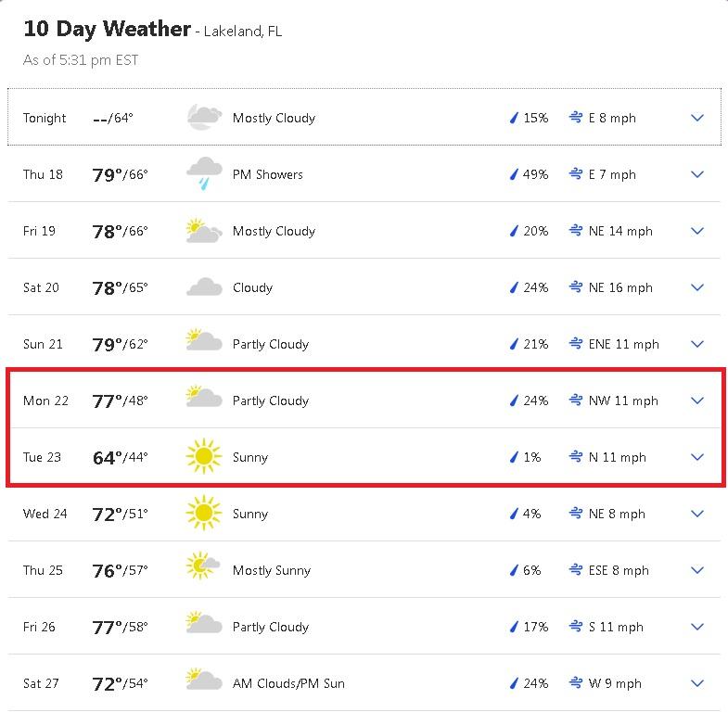Click the sunny icon for Tue 23
728x712 pixels.
(204, 457)
